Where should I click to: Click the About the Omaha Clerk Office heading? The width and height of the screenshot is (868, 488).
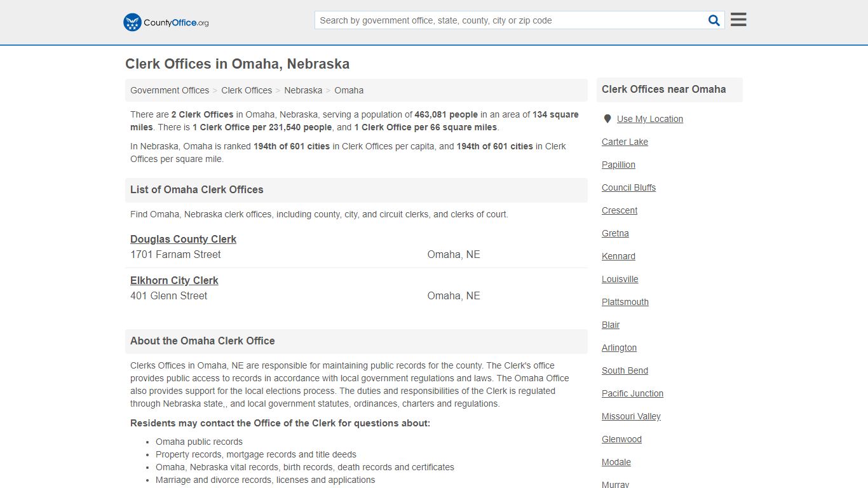pos(202,341)
